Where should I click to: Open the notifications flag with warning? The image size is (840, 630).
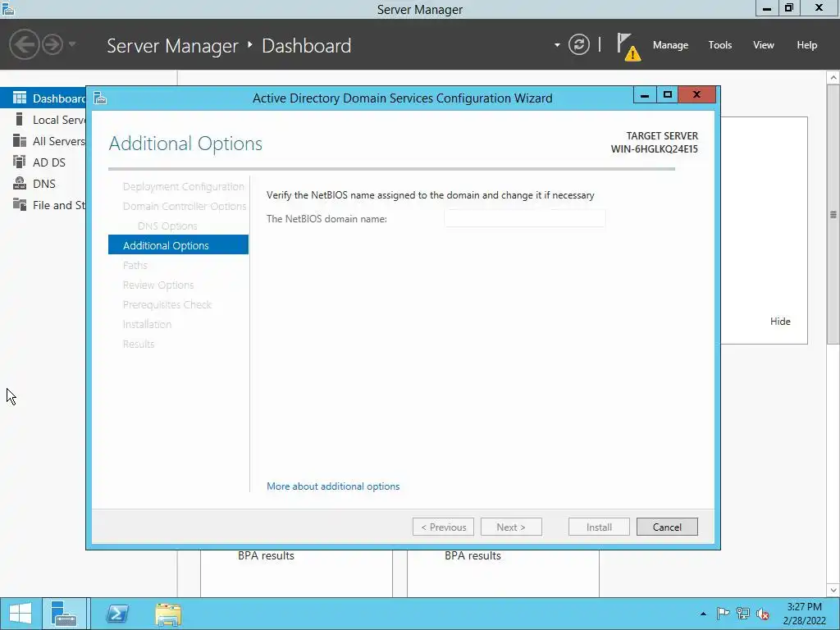point(628,47)
